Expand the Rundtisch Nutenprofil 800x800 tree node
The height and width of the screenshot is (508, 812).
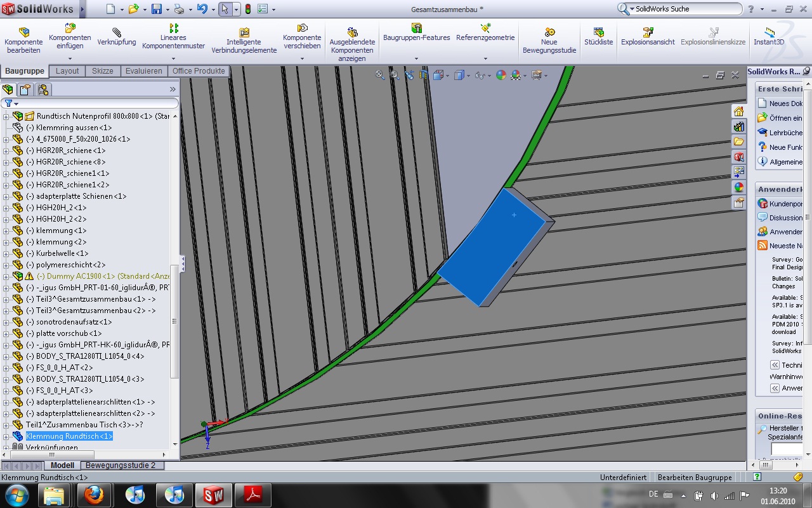click(6, 116)
